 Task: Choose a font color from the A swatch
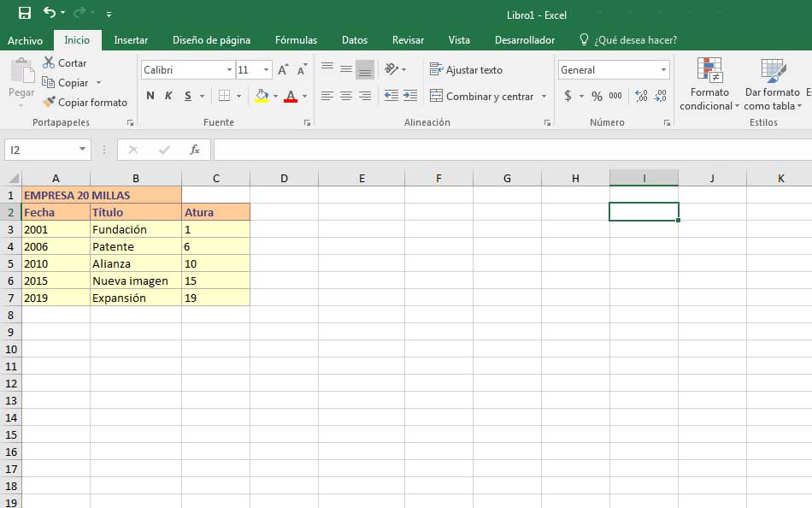(292, 96)
